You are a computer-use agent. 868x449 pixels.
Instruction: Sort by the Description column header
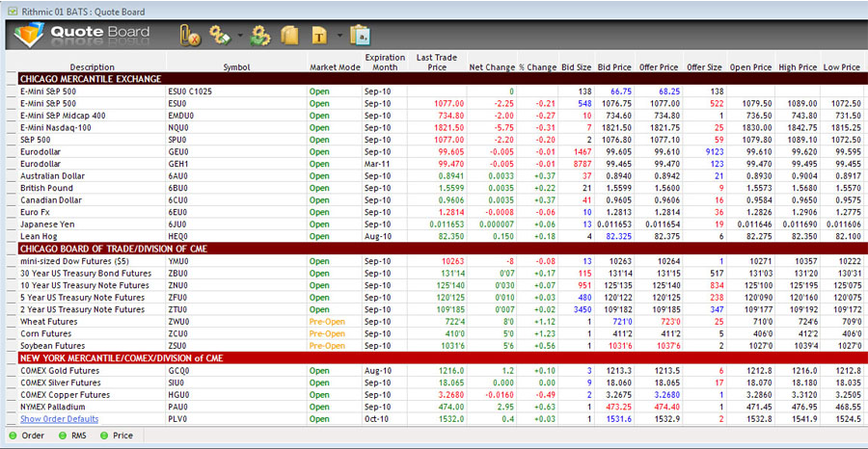click(x=92, y=67)
